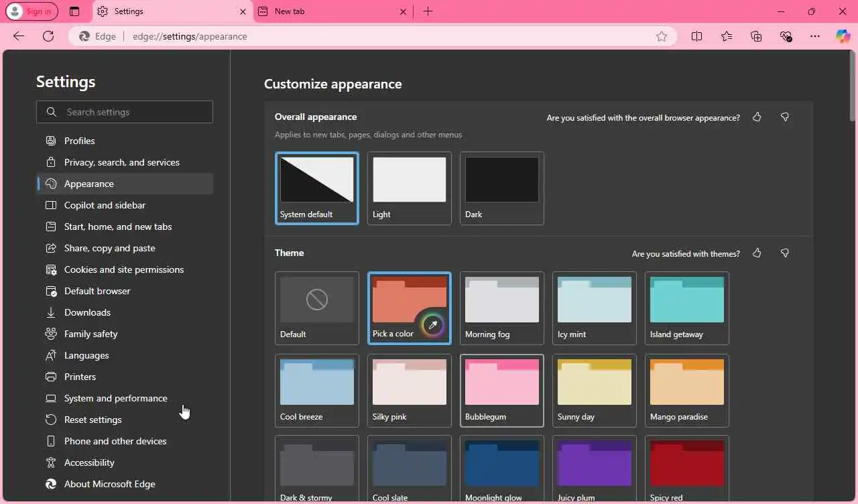This screenshot has height=504, width=858.
Task: Open Reset settings page
Action: [125, 420]
